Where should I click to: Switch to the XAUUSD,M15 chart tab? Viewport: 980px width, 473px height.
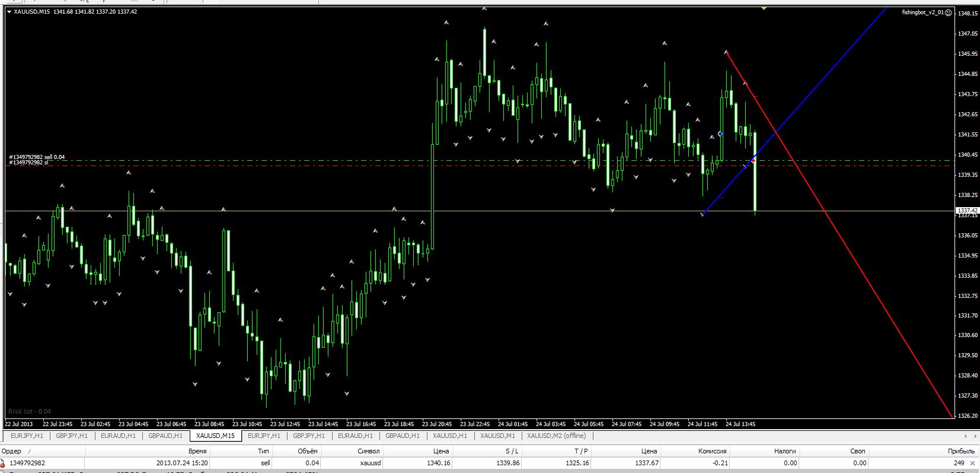pos(215,436)
